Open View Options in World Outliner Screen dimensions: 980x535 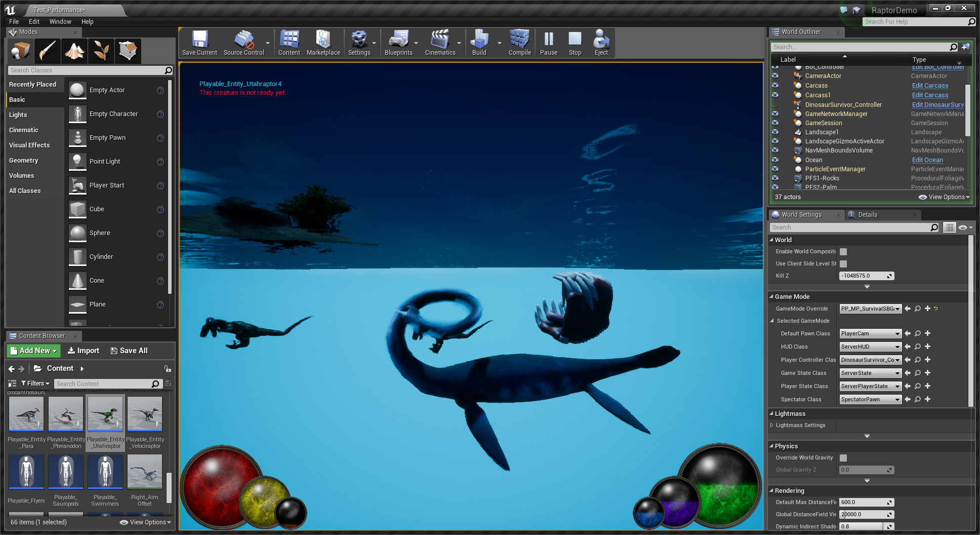[x=945, y=197]
